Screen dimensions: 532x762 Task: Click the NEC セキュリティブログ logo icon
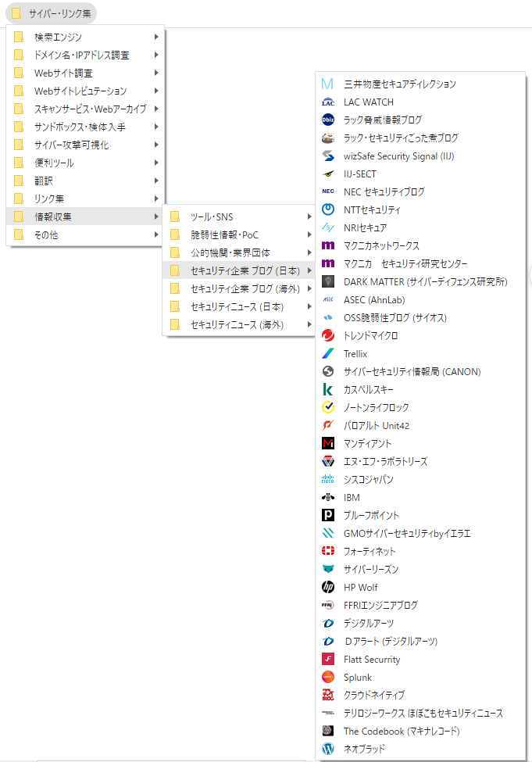coord(328,192)
